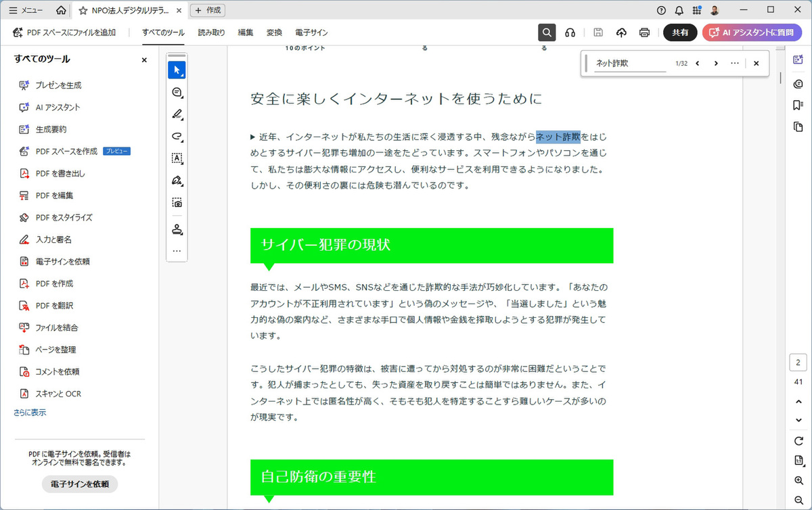
Task: Choose the snapshot camera tool
Action: (x=177, y=202)
